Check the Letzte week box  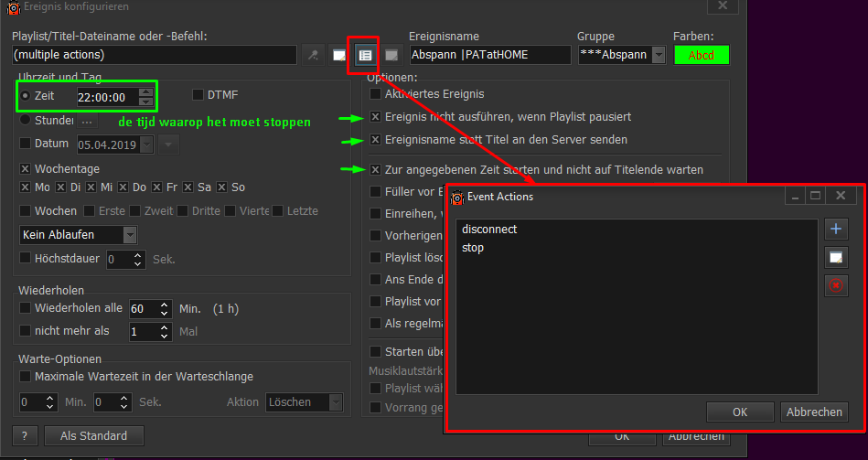[x=278, y=211]
